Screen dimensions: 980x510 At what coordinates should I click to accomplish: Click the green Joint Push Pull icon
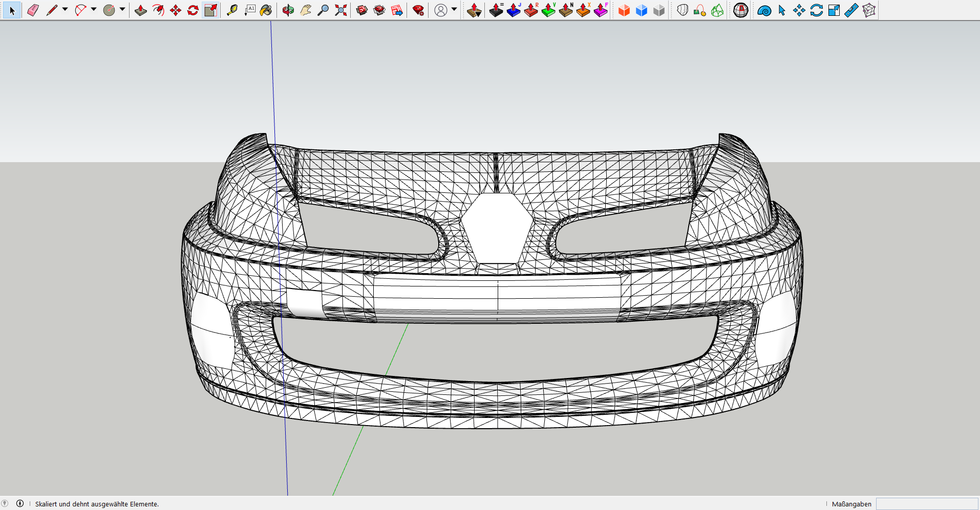pos(548,10)
